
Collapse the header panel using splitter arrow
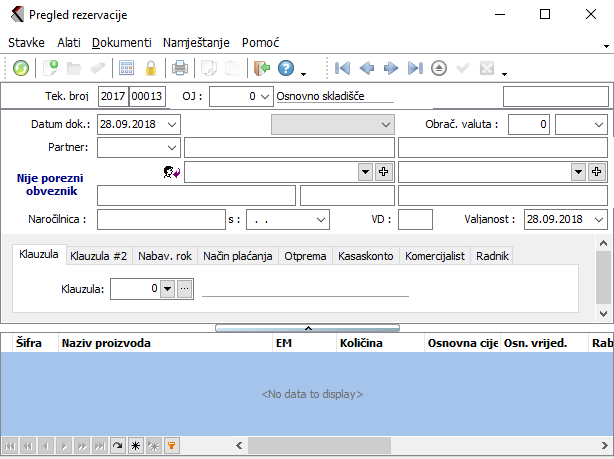pos(308,327)
